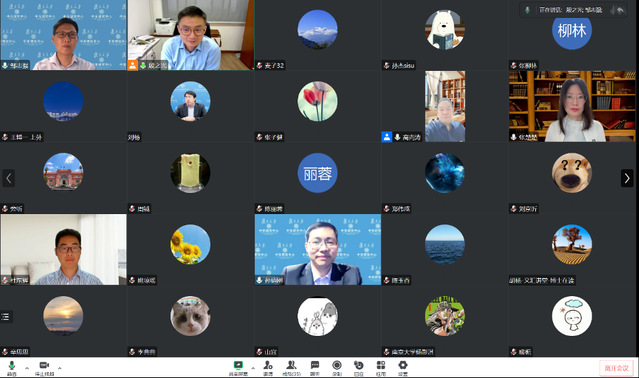The height and width of the screenshot is (378, 639).
Task: Expand the microphone options arrow
Action: [27, 368]
